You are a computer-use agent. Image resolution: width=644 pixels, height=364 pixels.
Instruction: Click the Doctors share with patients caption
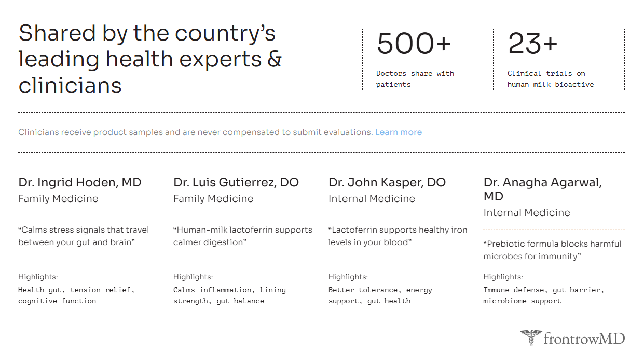(x=415, y=79)
